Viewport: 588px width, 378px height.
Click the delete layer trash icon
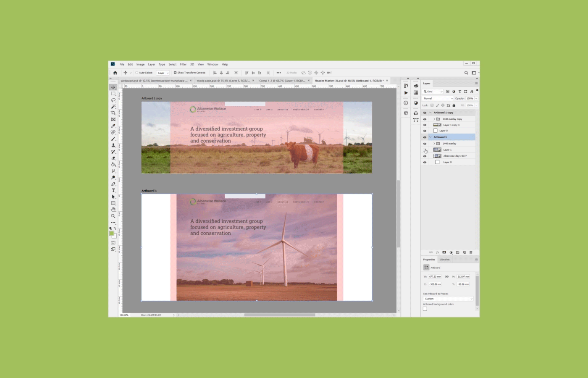(x=471, y=252)
